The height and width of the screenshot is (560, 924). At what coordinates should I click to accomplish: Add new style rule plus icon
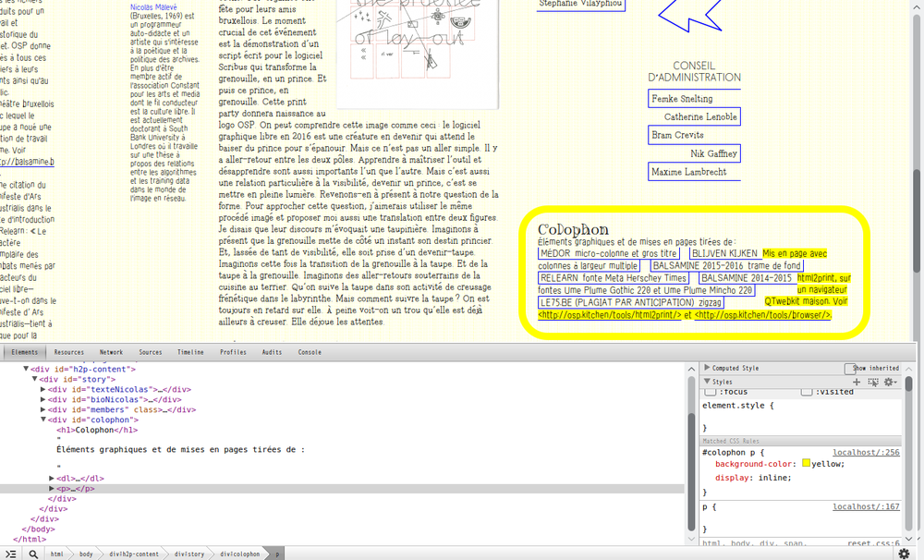857,381
